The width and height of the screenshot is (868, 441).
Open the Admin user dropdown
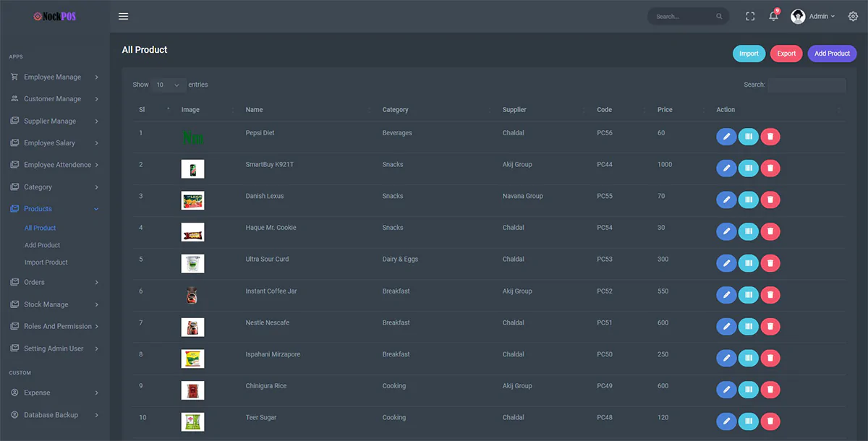813,17
